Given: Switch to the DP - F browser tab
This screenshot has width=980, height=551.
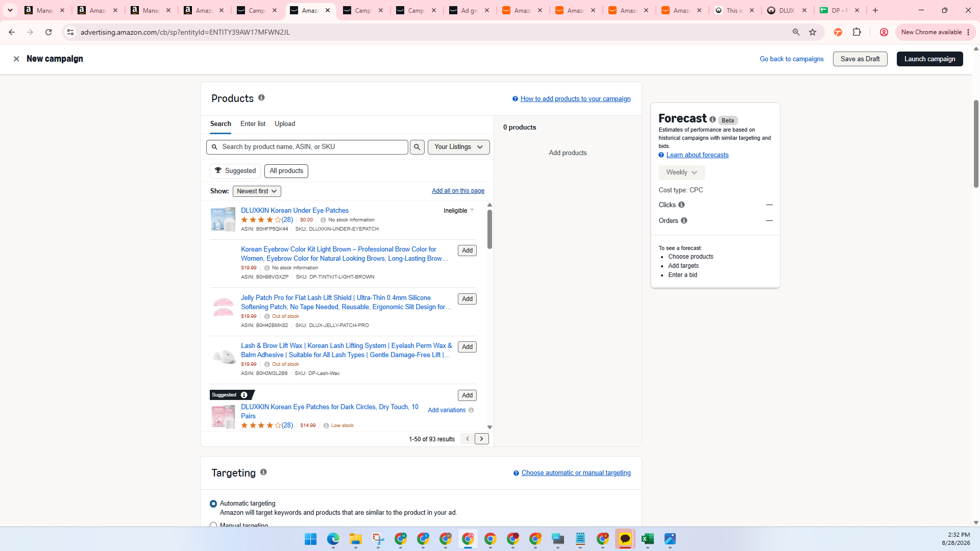Looking at the screenshot, I should tap(840, 10).
